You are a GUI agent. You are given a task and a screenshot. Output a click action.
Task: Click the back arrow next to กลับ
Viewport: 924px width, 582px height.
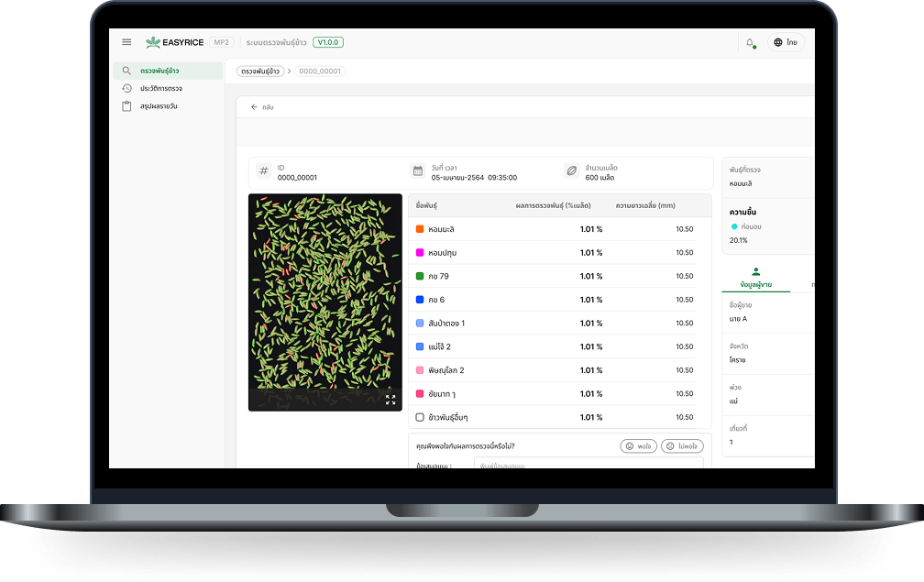pyautogui.click(x=254, y=107)
